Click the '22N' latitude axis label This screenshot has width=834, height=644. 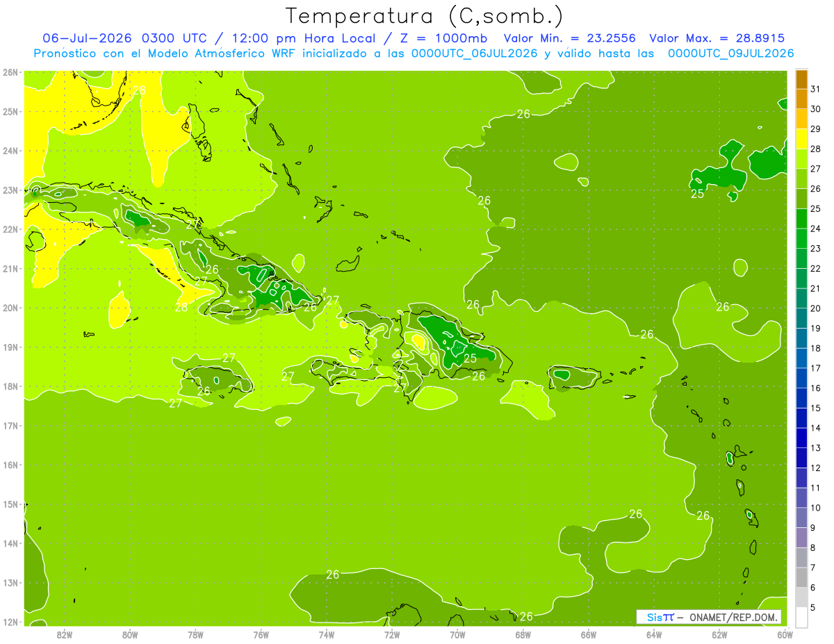(10, 229)
